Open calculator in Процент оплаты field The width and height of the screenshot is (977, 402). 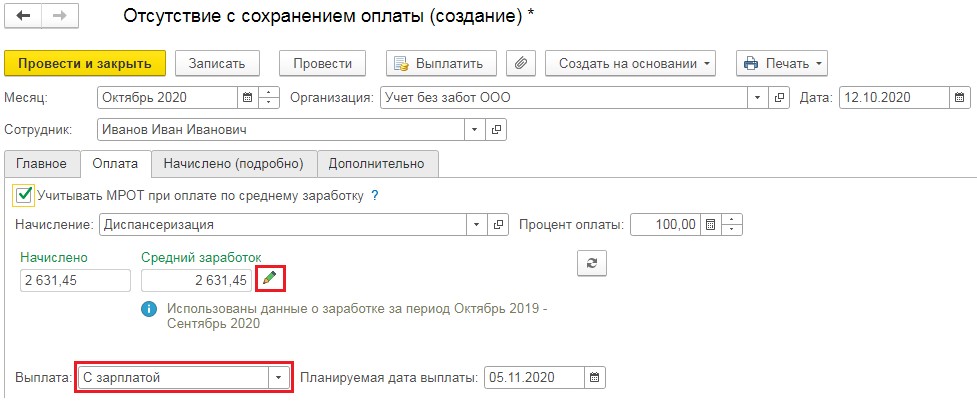pos(709,224)
